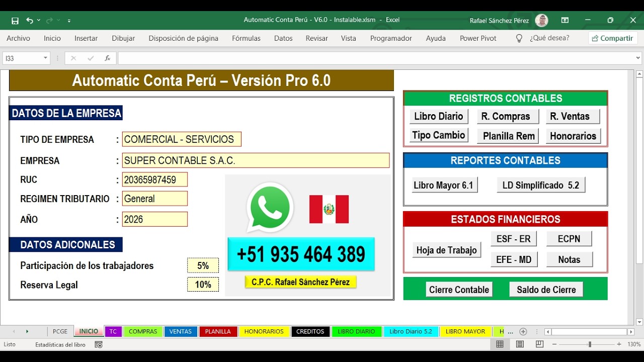
Task: Select the Reserva Legal 10% cell
Action: click(203, 285)
